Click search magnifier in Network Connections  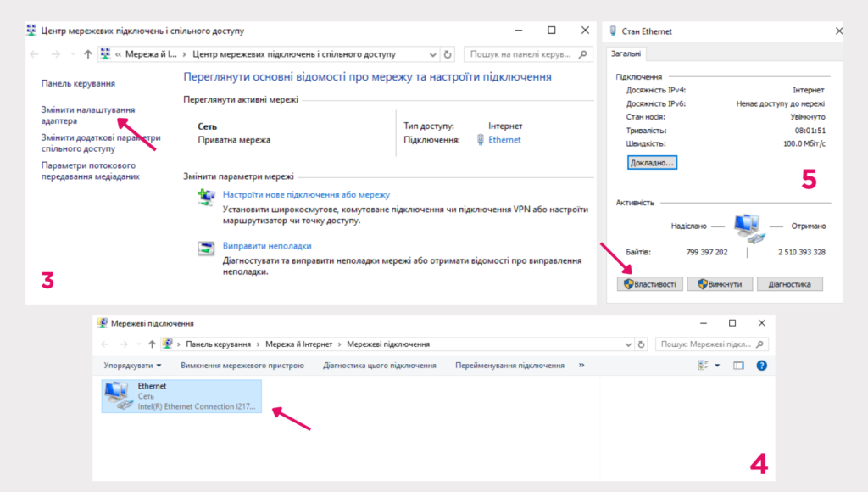[x=759, y=344]
